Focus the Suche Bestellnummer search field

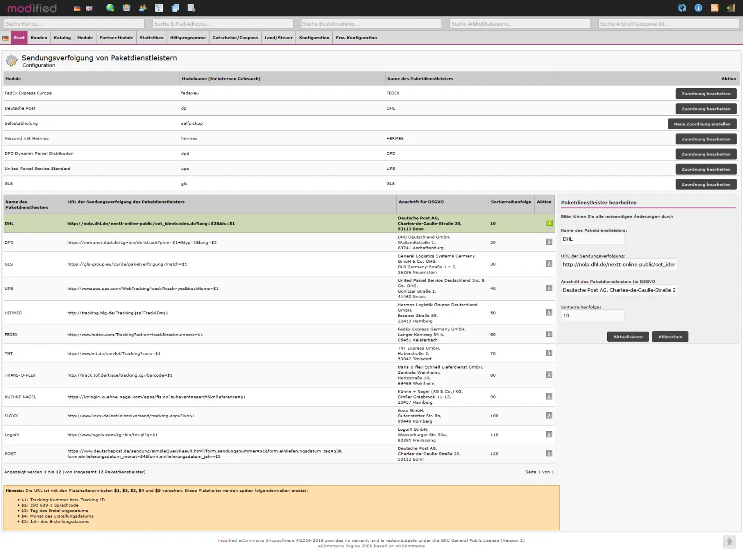371,24
